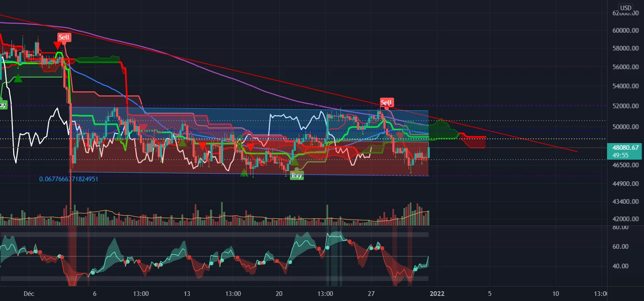
Task: Click the green Buy signal label
Action: pyautogui.click(x=297, y=175)
